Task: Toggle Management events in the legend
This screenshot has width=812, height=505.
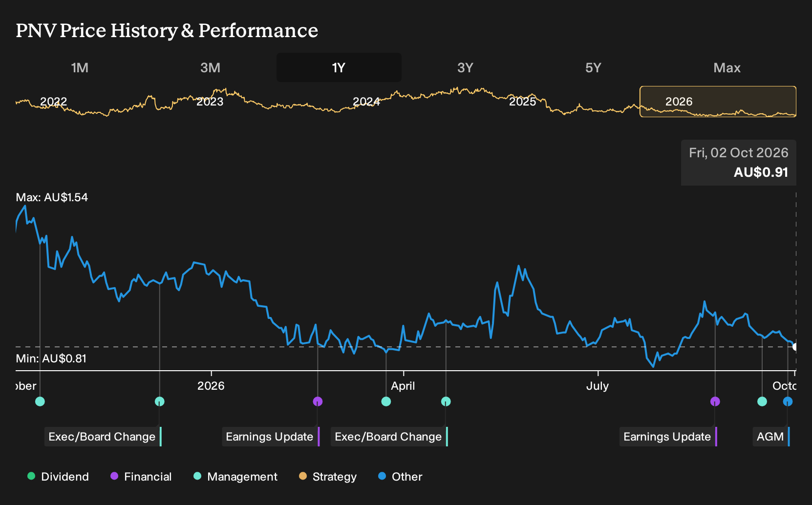Action: (x=235, y=477)
